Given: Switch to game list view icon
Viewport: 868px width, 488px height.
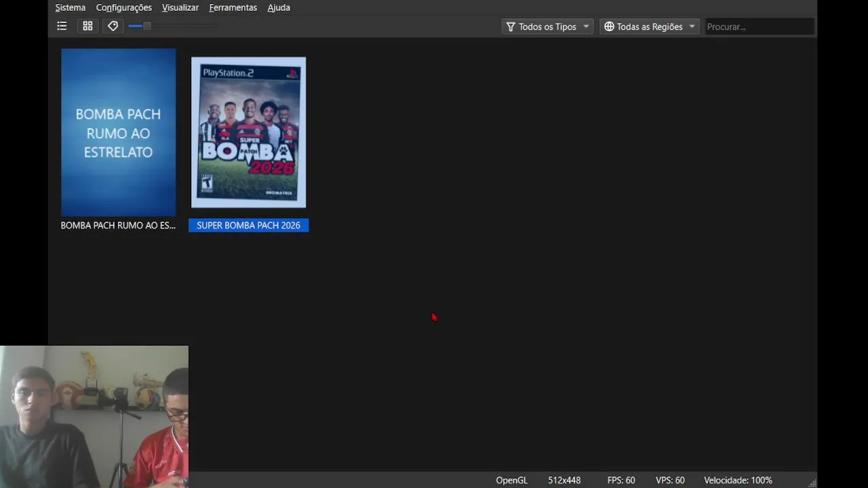Looking at the screenshot, I should coord(62,26).
